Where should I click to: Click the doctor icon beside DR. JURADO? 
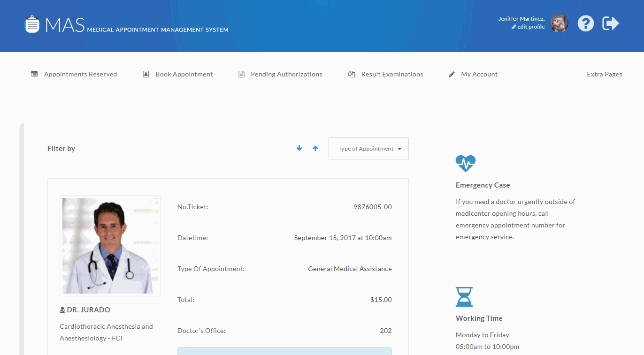click(62, 310)
